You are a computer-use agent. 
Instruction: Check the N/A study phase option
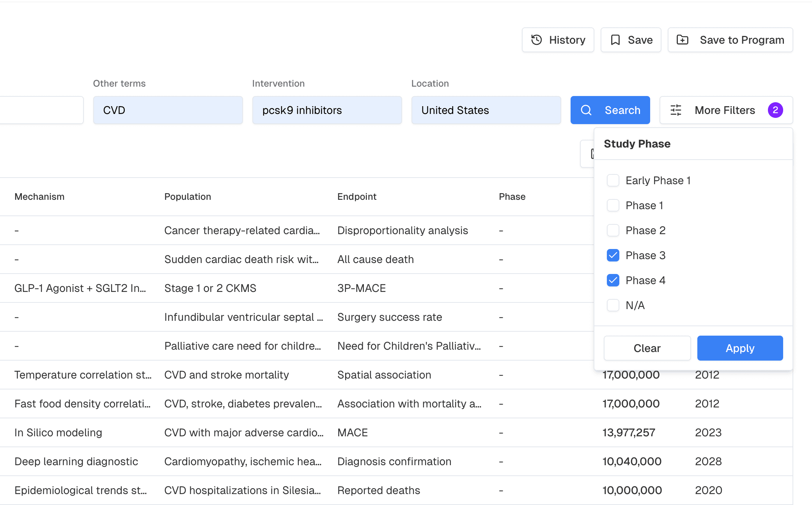point(613,305)
